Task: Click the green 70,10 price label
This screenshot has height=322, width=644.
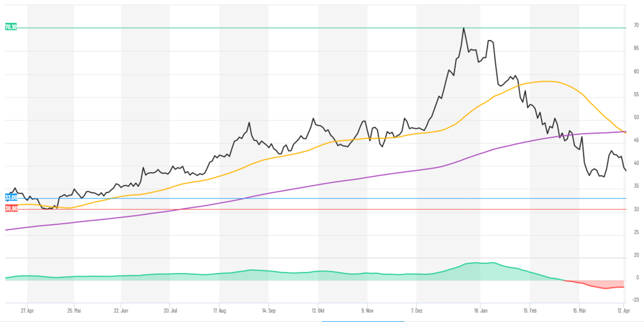Action: 11,28
